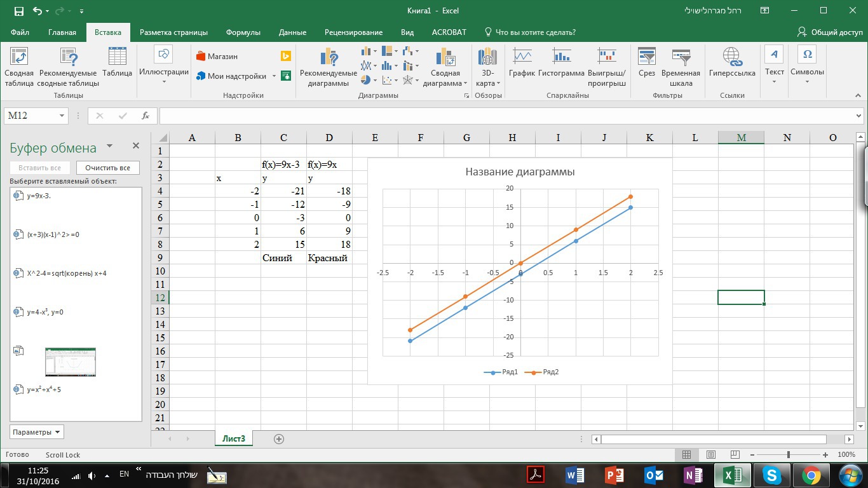Switch to the Формулы ribbon tab
Viewport: 868px width, 488px height.
tap(243, 32)
